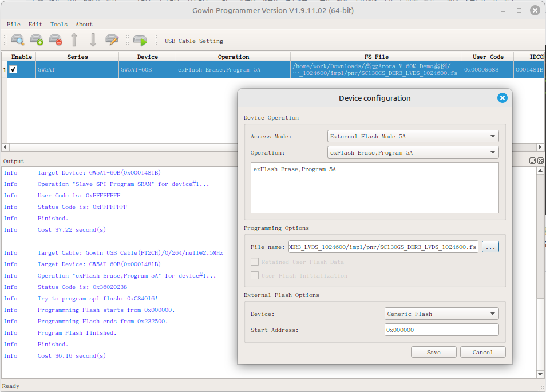Click the Operation column header
546x392 pixels.
pyautogui.click(x=234, y=57)
